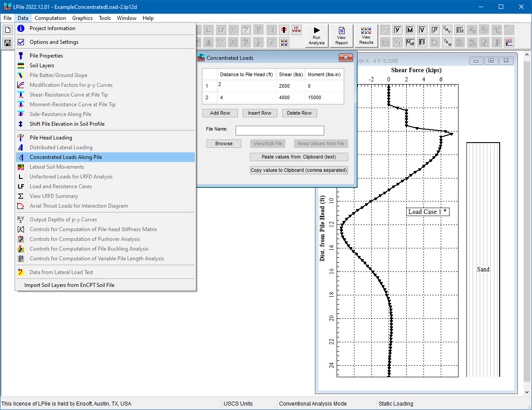Click the View Results toolbar button

click(x=366, y=35)
